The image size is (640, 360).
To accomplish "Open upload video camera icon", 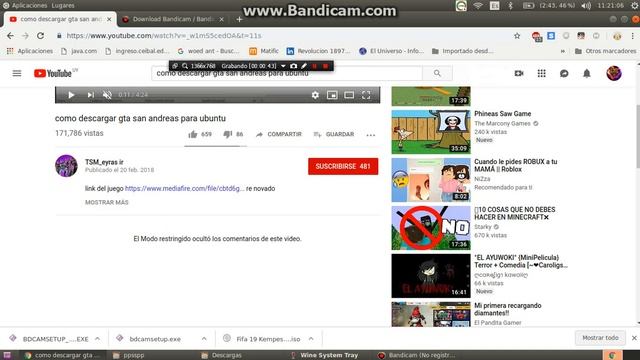I will tap(519, 73).
